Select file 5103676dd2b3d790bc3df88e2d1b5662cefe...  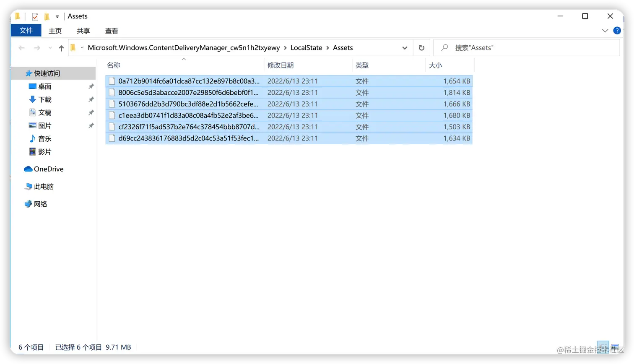pos(289,104)
